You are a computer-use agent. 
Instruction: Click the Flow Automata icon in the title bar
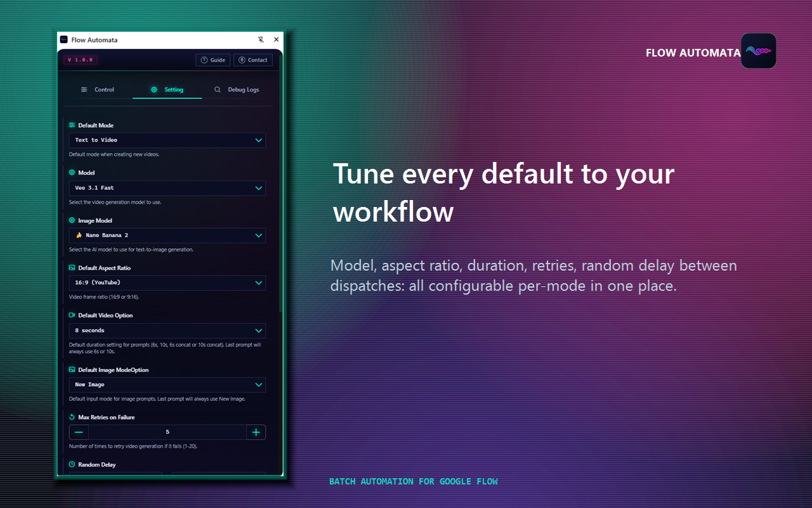pyautogui.click(x=64, y=39)
